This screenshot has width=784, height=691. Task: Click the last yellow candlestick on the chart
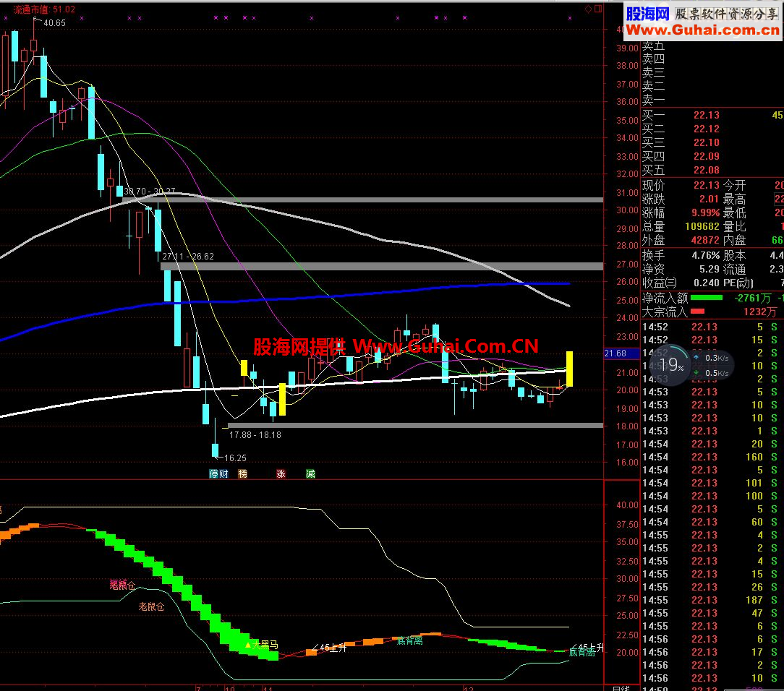tap(569, 369)
